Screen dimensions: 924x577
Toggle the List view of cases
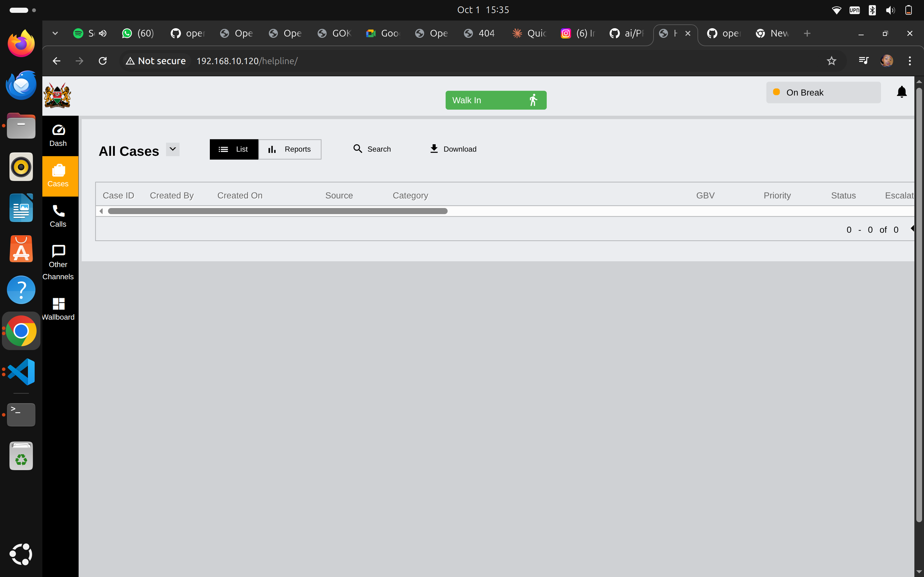coord(234,149)
